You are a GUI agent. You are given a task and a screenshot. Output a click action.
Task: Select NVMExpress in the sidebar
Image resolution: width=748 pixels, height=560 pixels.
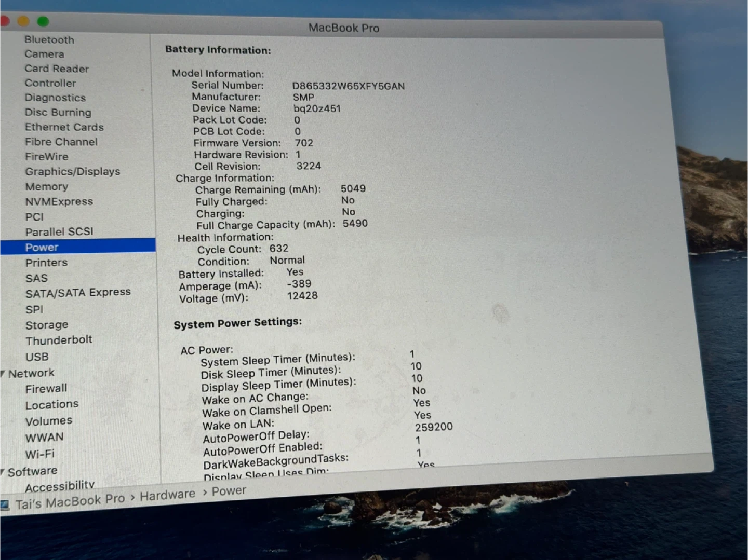59,202
